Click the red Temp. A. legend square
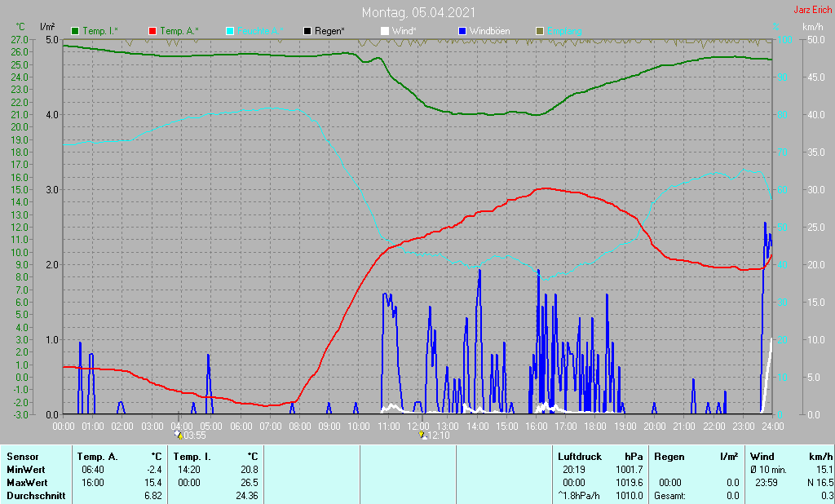This screenshot has width=835, height=504. 152,31
